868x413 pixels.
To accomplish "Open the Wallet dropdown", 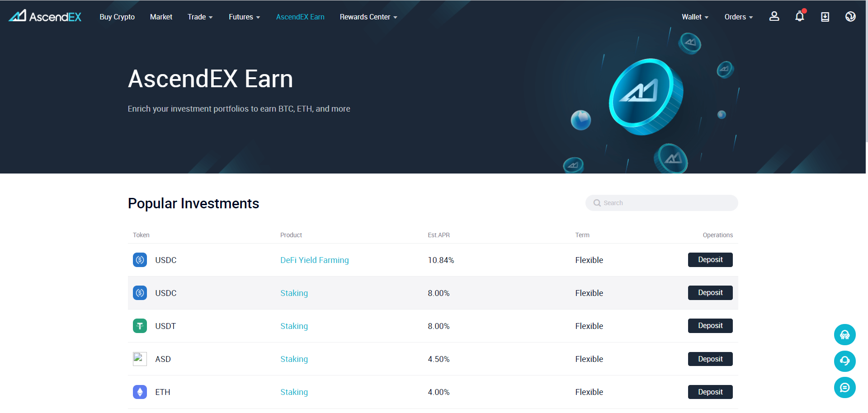I will click(695, 17).
